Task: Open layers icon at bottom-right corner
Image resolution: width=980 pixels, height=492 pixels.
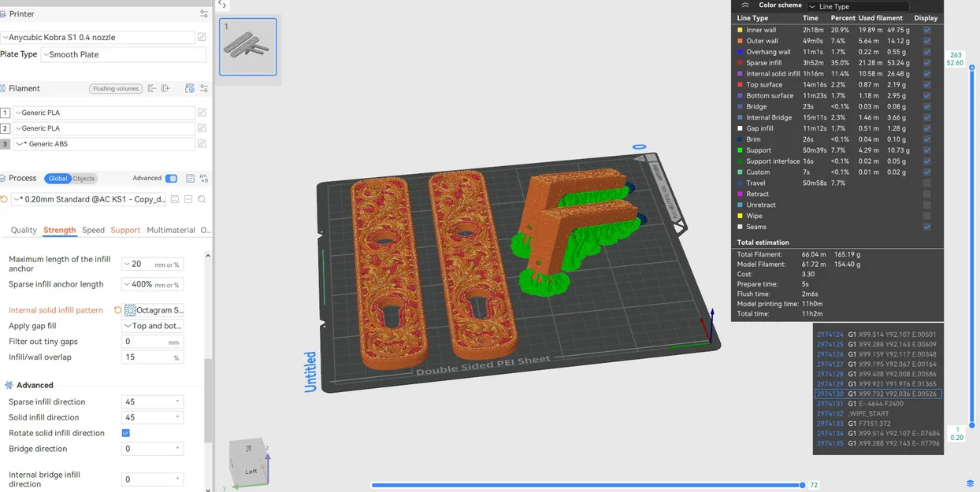Action: (970, 483)
